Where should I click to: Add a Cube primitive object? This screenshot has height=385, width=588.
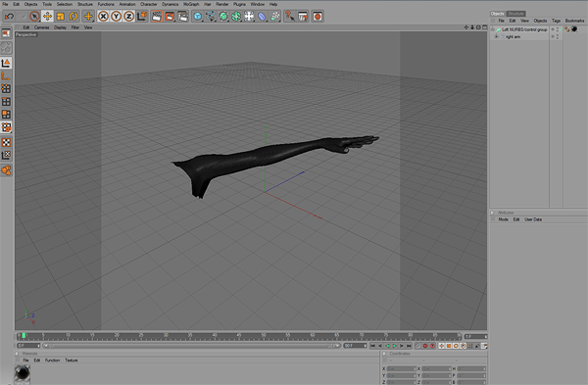[198, 16]
